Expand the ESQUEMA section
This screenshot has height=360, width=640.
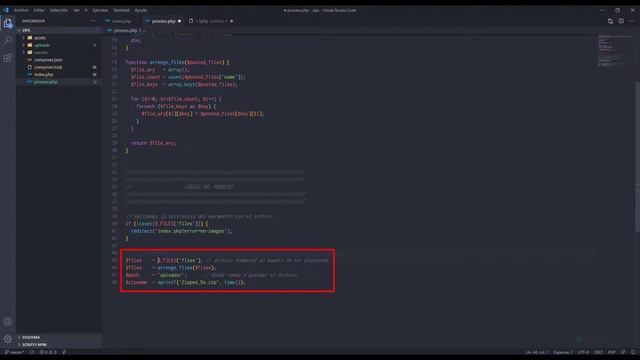[x=31, y=338]
